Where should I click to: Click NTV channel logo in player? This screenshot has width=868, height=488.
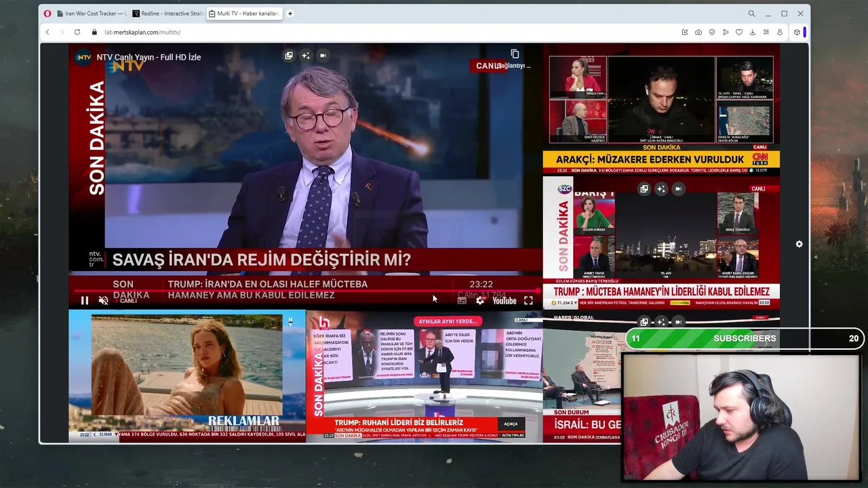pos(83,57)
